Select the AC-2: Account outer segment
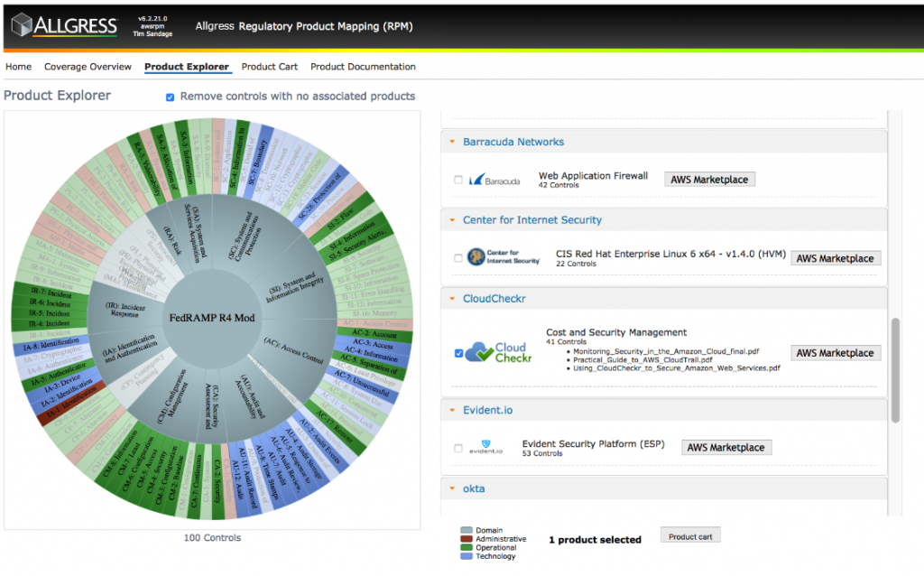The width and height of the screenshot is (924, 576). (x=374, y=334)
